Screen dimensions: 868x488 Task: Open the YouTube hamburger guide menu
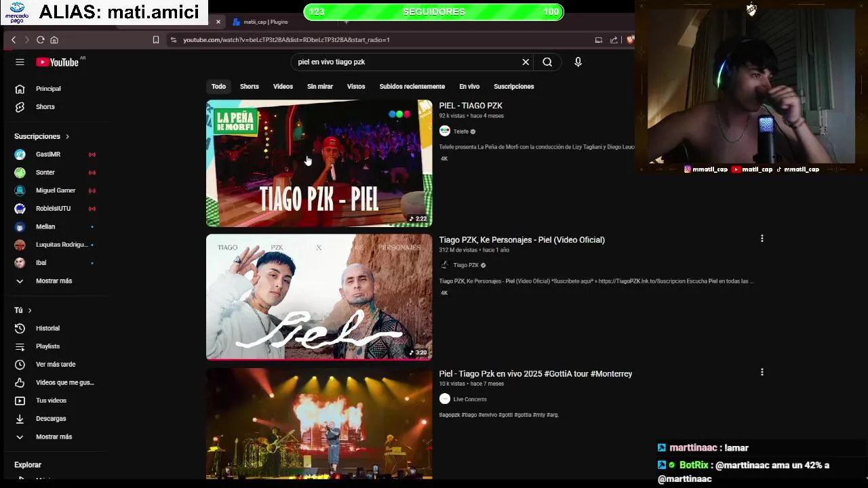coord(20,62)
